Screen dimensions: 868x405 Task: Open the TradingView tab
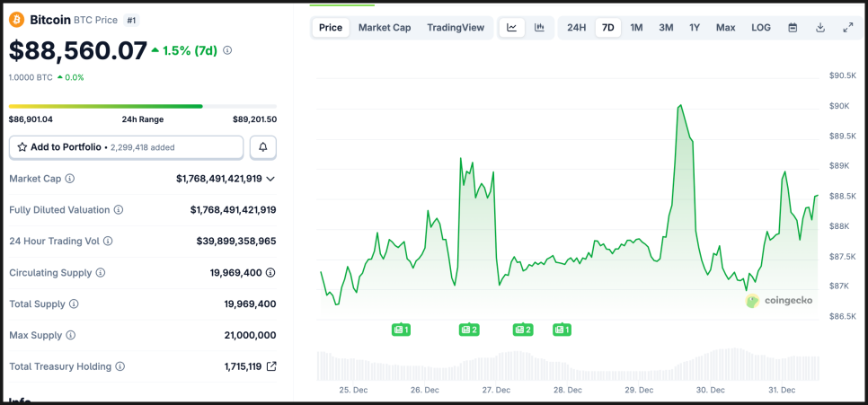tap(456, 28)
